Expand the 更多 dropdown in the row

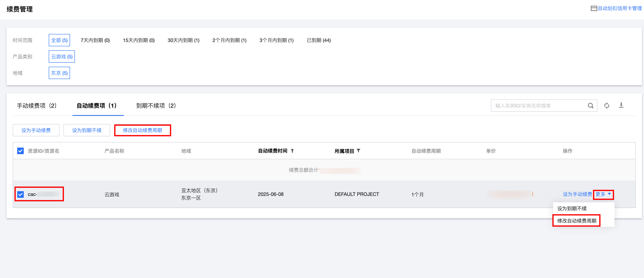[603, 194]
